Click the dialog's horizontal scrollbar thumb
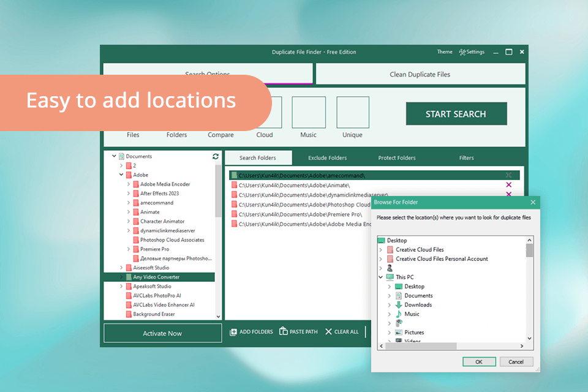 tap(421, 346)
